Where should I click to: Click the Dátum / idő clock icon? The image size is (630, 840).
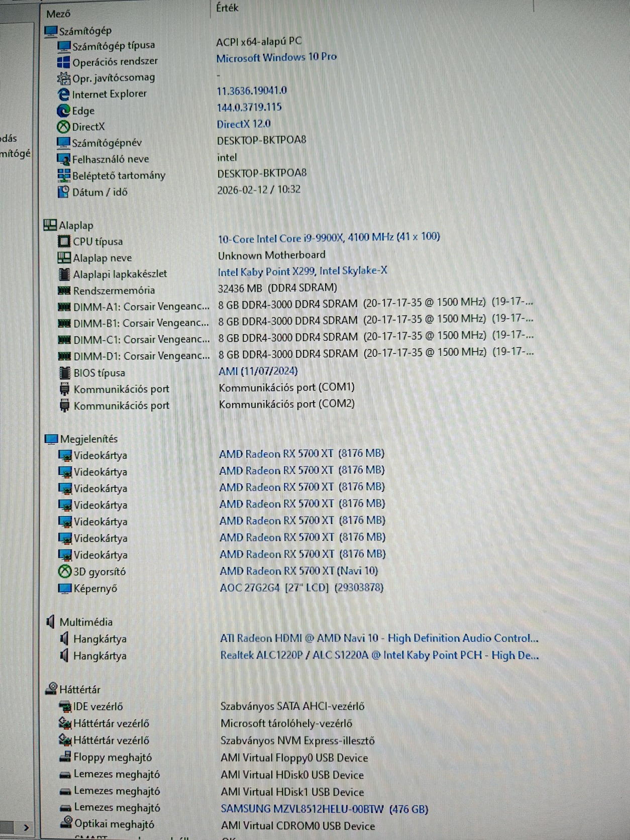point(64,192)
